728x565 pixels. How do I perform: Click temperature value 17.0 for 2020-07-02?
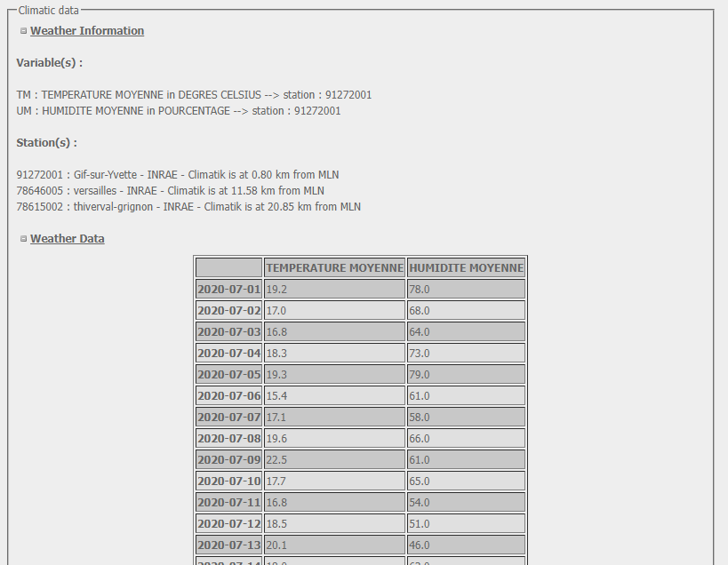click(335, 310)
